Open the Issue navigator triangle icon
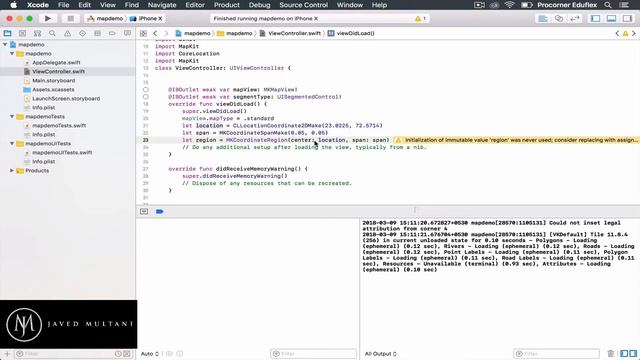Screen dimensions: 640x360 click(x=67, y=33)
